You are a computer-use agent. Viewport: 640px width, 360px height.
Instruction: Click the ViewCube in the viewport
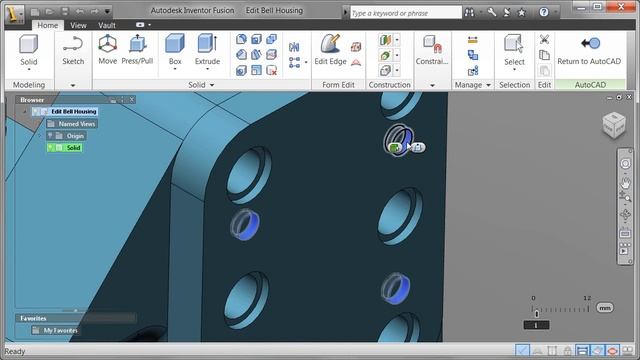click(613, 125)
